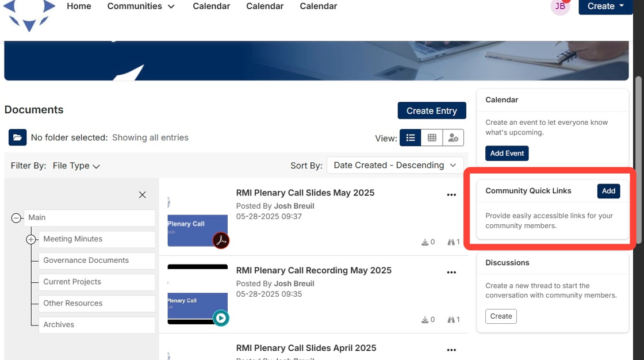Image resolution: width=644 pixels, height=360 pixels.
Task: Click Josh Breuil on the May 2025 slides entry
Action: pyautogui.click(x=294, y=206)
